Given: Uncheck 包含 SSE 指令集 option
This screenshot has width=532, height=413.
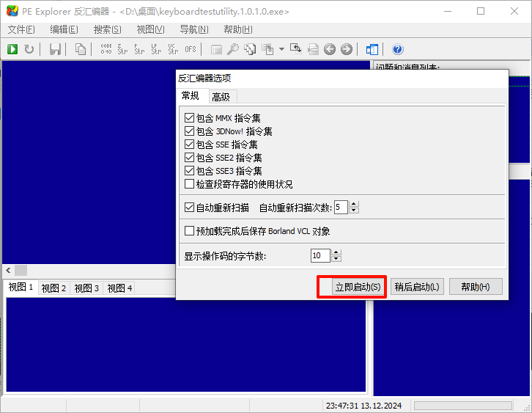Looking at the screenshot, I should (189, 145).
